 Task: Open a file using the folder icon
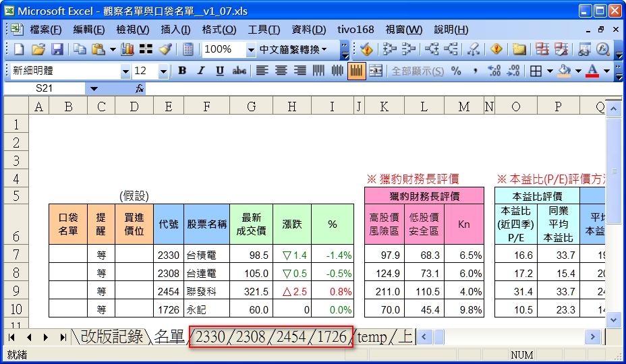38,49
